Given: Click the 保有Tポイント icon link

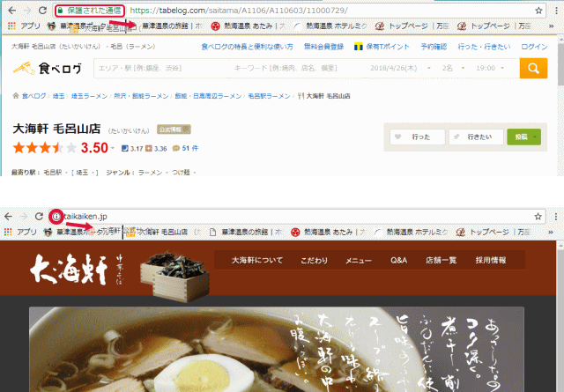Looking at the screenshot, I should (x=382, y=47).
